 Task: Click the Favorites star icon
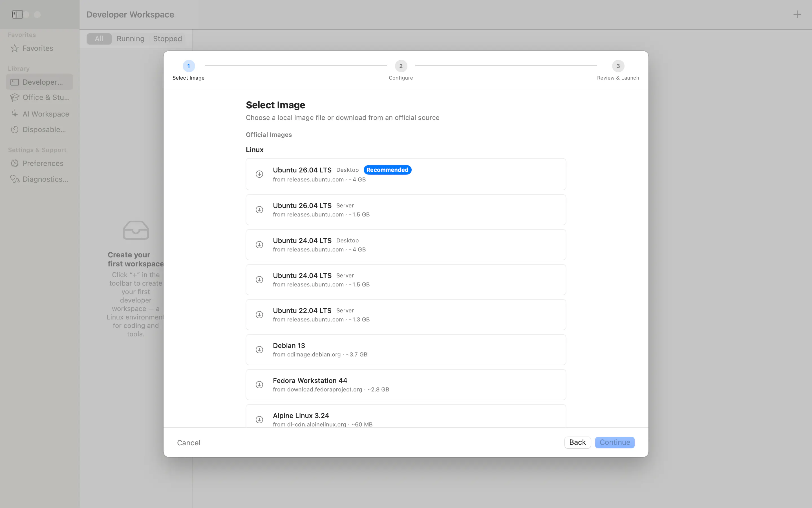click(x=14, y=48)
